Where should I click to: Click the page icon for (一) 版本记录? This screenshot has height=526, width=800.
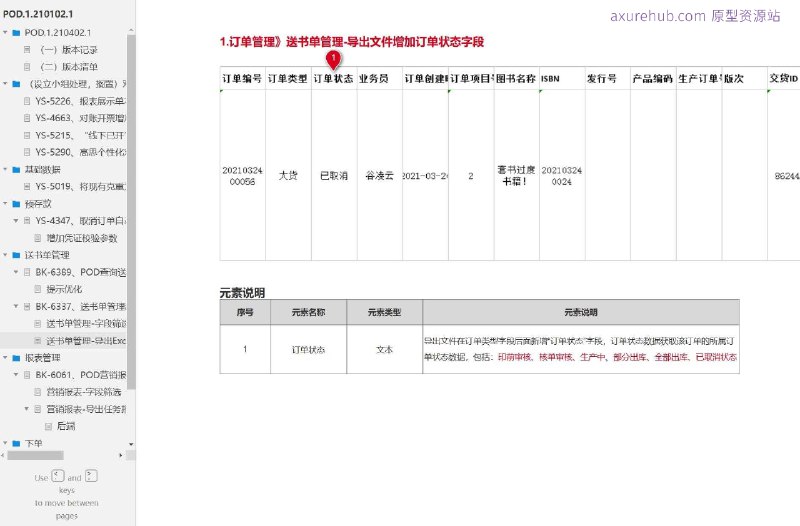tap(28, 49)
